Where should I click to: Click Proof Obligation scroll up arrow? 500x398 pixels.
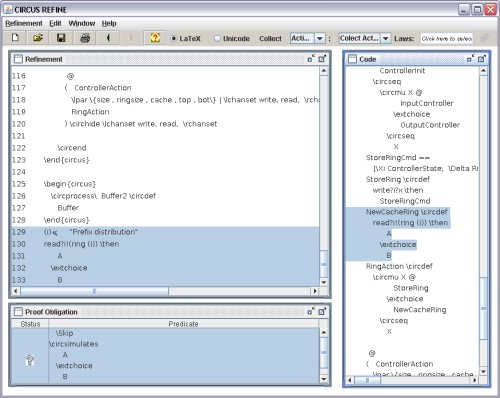(x=323, y=332)
